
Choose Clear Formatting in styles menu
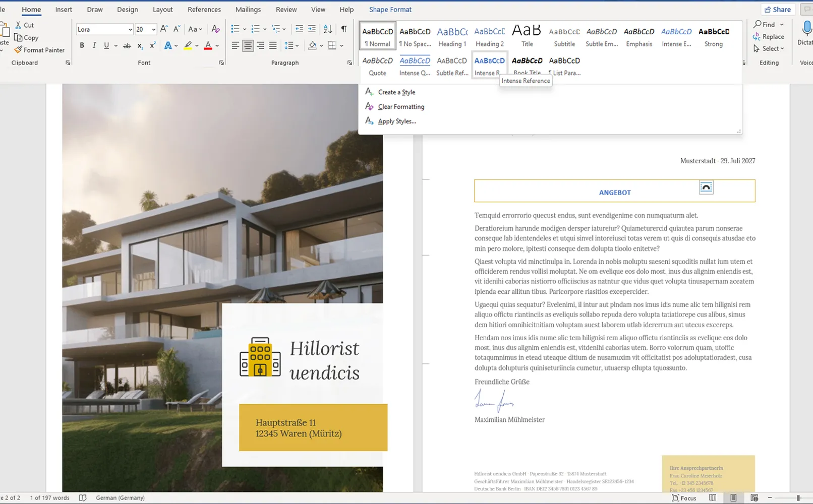(x=401, y=107)
